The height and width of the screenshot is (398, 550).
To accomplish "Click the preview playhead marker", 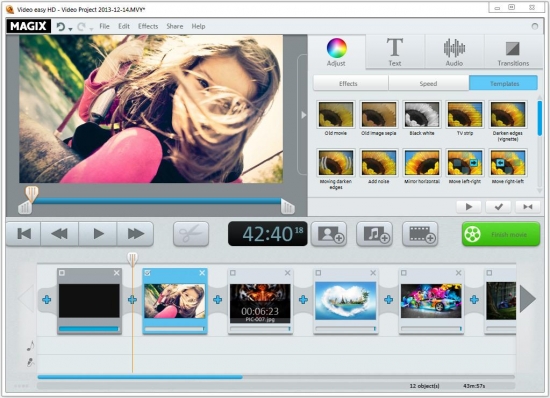I will tap(32, 194).
